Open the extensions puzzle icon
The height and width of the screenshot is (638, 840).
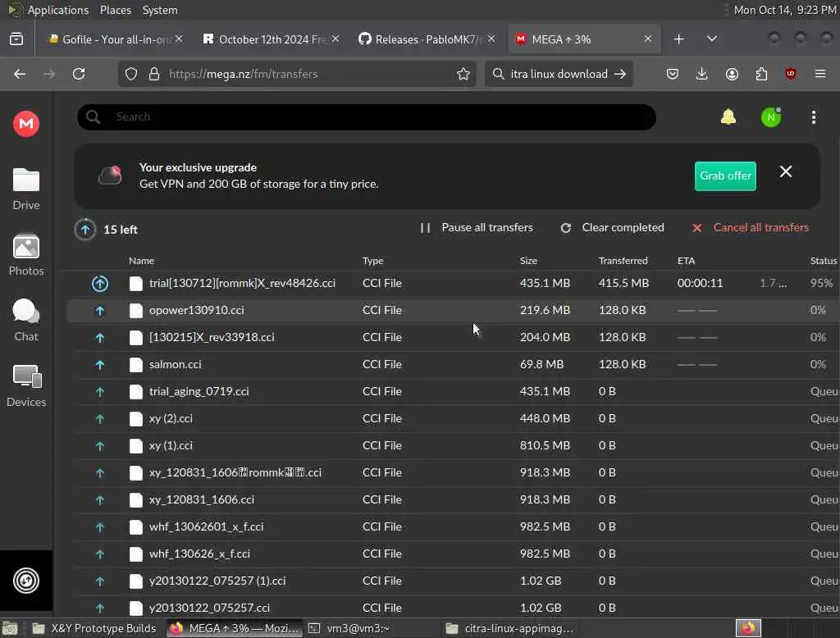click(761, 74)
